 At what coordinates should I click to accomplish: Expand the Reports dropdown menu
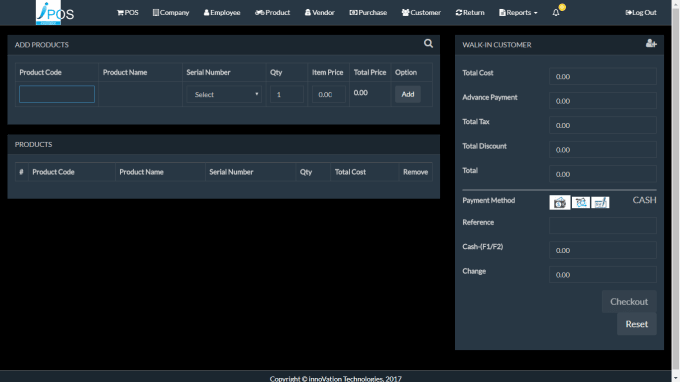pos(518,13)
